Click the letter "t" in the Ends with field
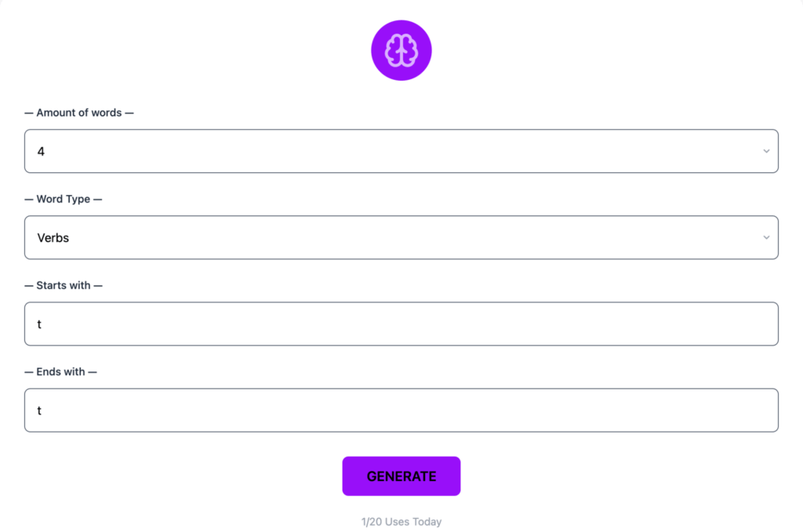 (39, 411)
